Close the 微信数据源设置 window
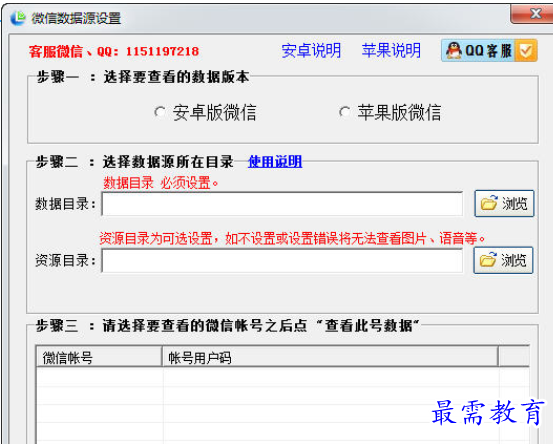 coord(532,14)
